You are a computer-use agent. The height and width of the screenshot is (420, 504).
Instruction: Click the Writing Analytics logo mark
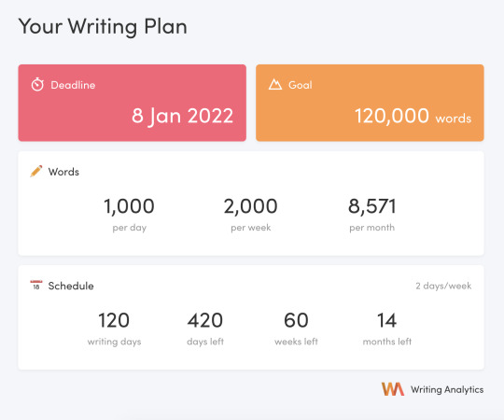coord(392,389)
